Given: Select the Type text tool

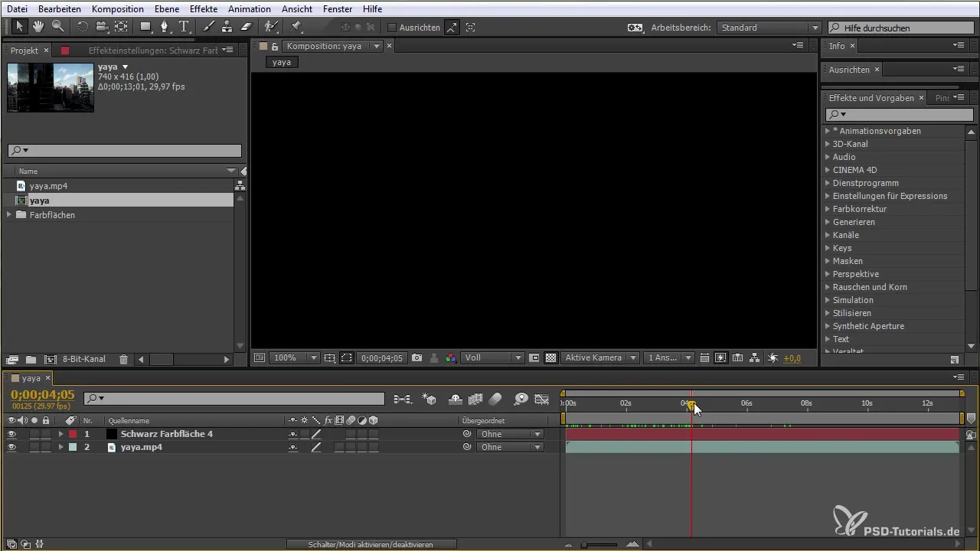Looking at the screenshot, I should tap(185, 27).
